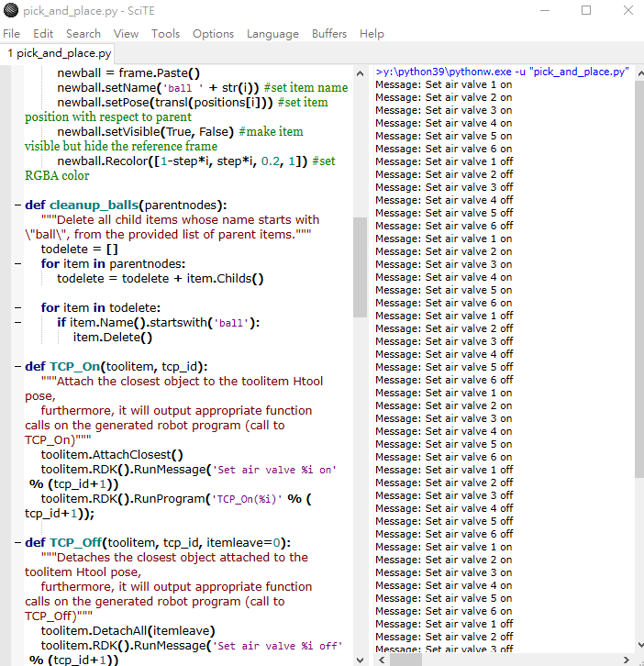644x666 pixels.
Task: Maximize the SciTE window
Action: 586,10
